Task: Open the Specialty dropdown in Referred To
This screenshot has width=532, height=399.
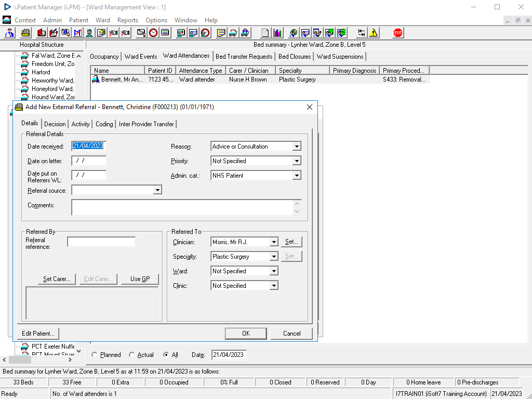Action: click(x=274, y=257)
